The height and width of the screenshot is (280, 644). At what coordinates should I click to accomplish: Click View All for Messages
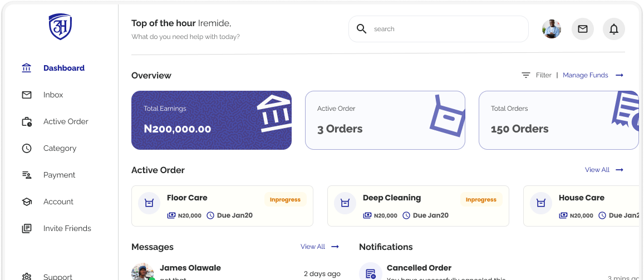pos(313,247)
